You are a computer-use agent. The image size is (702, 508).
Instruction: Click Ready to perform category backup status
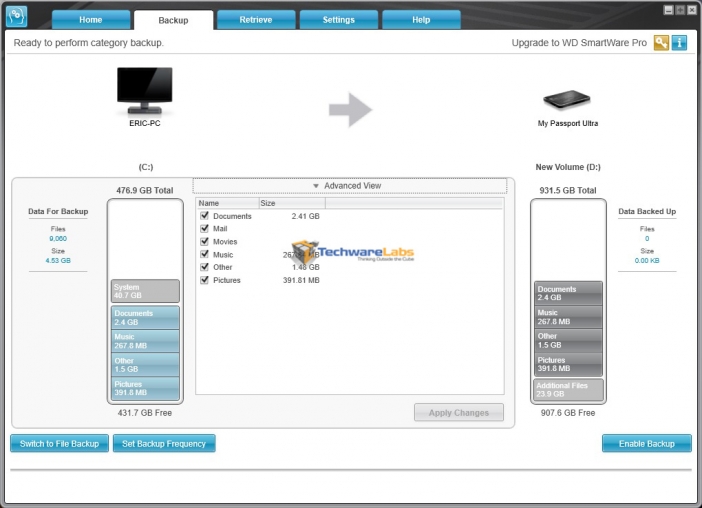[x=89, y=43]
